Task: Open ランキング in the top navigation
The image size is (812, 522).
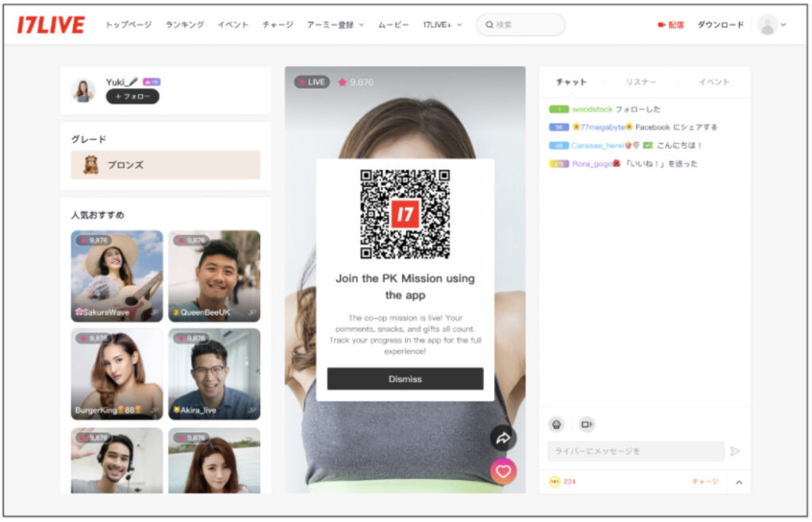Action: point(185,25)
